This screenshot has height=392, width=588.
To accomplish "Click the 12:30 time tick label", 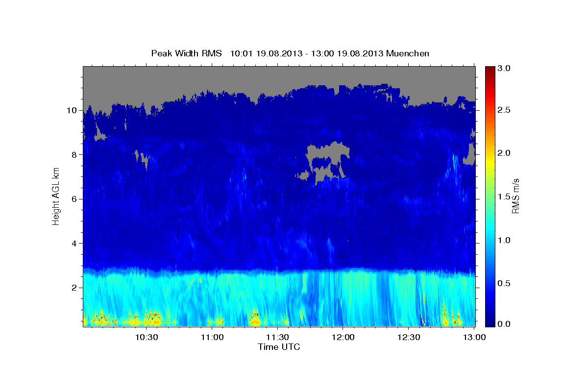I will point(409,337).
